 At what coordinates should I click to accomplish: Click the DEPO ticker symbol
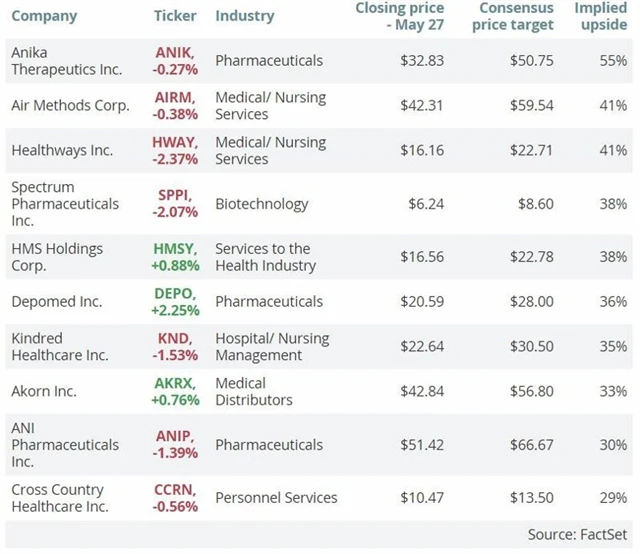(x=177, y=294)
